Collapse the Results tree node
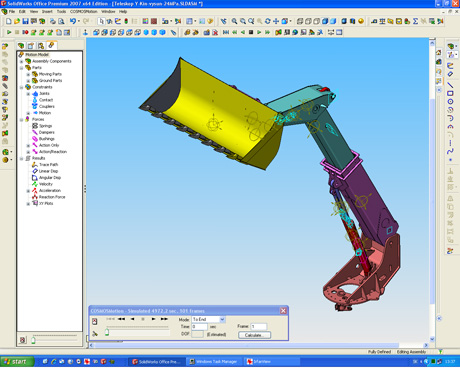 (21, 158)
